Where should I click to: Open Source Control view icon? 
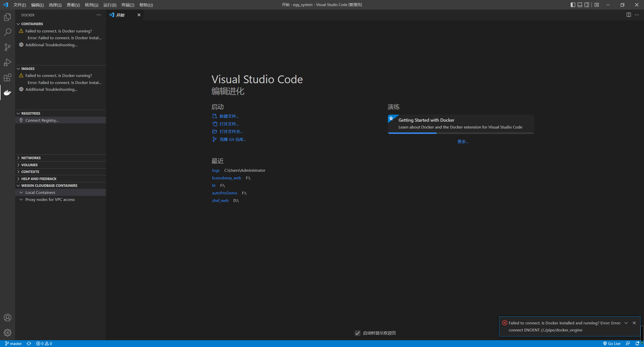pos(7,47)
